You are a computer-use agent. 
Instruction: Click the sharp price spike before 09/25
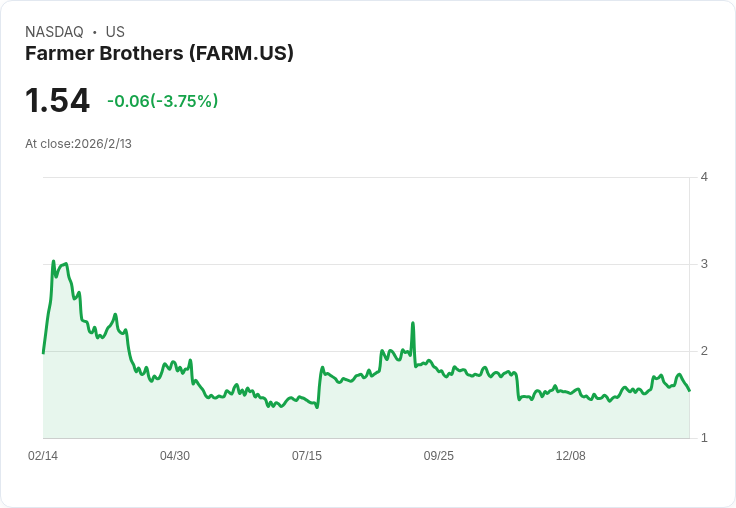coord(413,323)
